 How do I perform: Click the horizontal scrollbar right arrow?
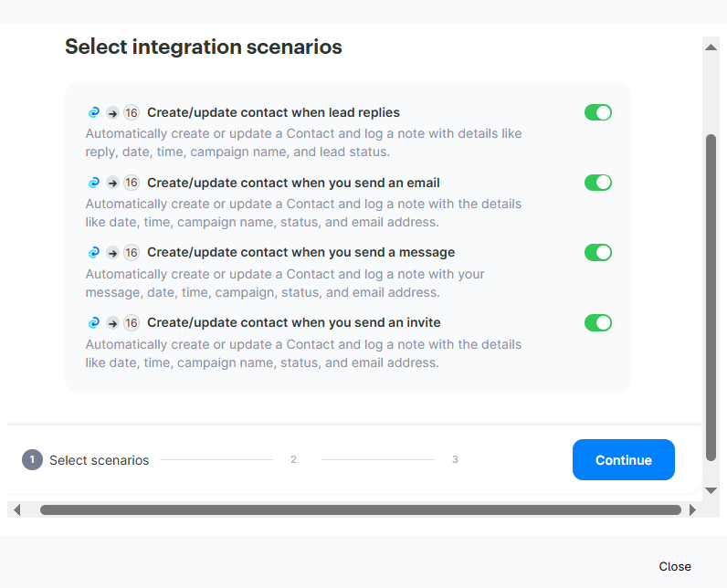[x=692, y=509]
